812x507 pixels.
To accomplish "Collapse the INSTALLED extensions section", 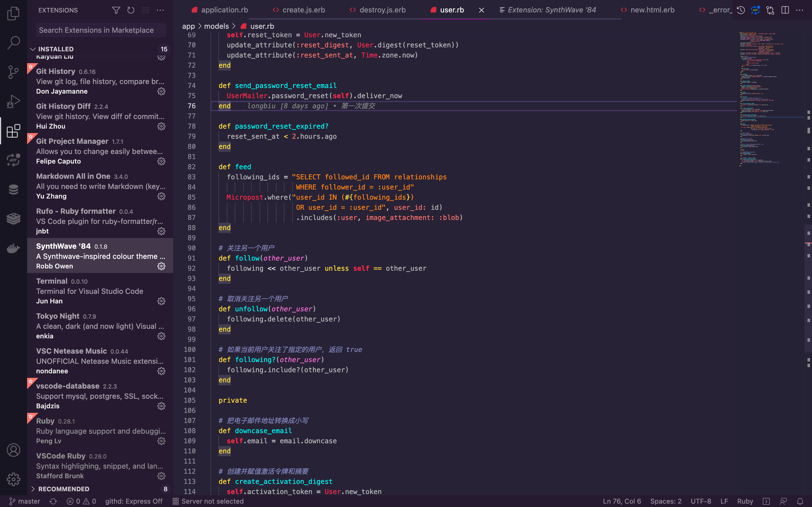I will pos(100,49).
